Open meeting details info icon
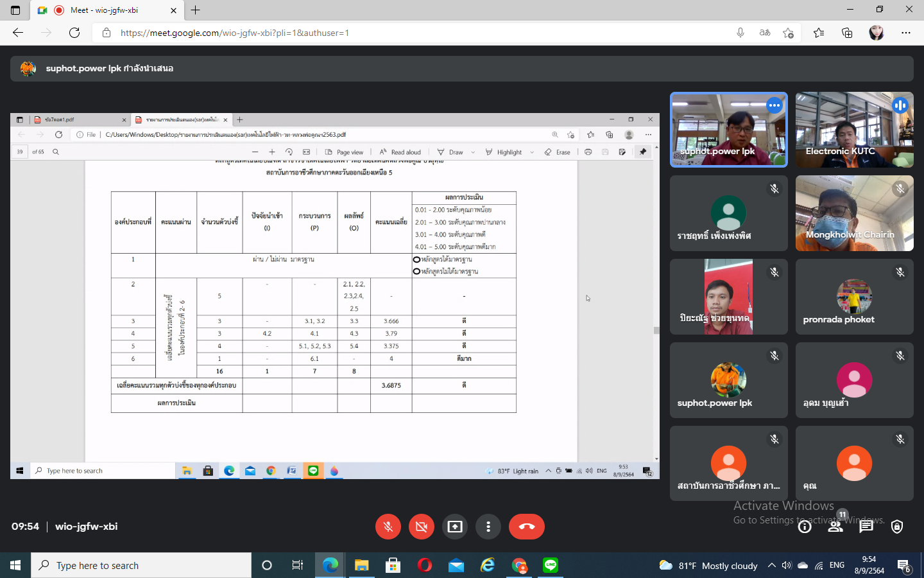The width and height of the screenshot is (924, 578). tap(805, 527)
